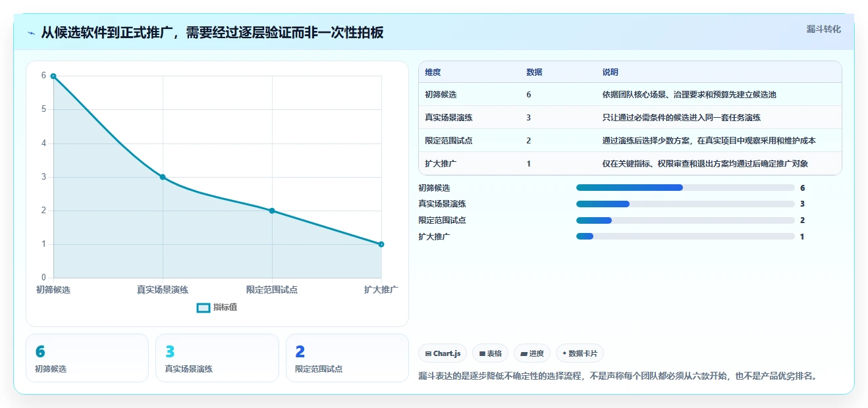Open the stat card showing 6 初筛候选
Viewport: 868px width, 408px height.
coord(87,358)
